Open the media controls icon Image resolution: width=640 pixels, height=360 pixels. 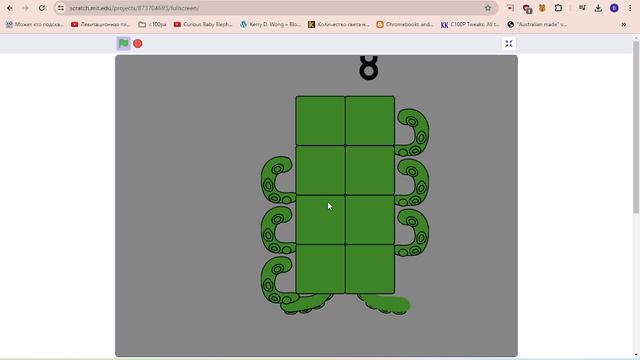point(582,8)
